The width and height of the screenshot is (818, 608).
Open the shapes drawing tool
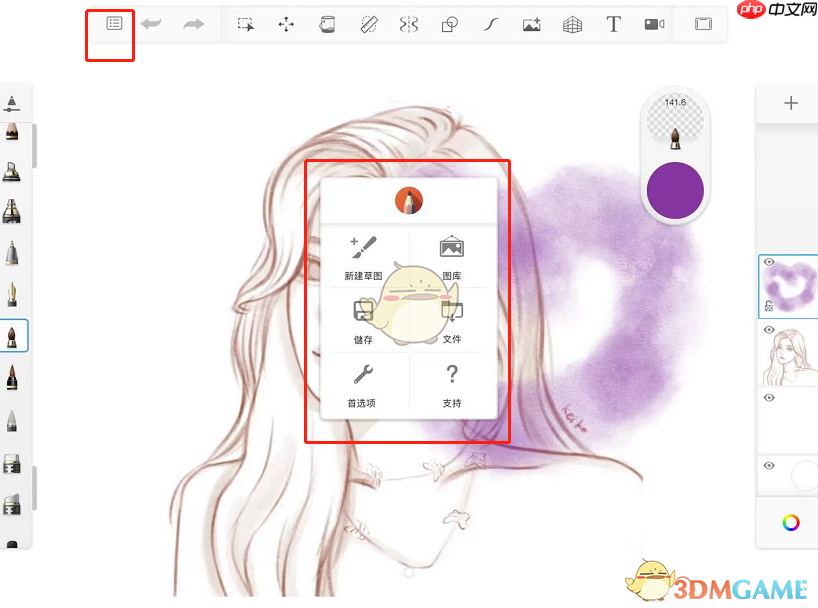[450, 24]
